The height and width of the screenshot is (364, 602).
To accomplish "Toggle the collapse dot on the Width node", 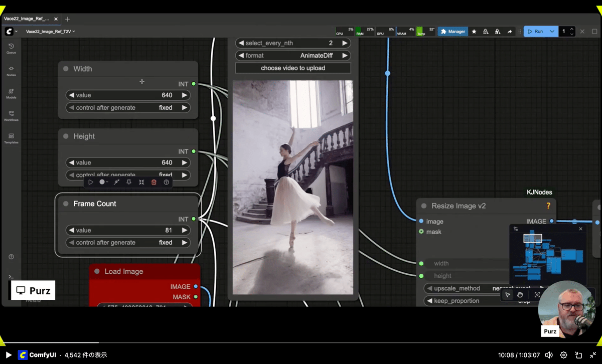I will click(66, 69).
